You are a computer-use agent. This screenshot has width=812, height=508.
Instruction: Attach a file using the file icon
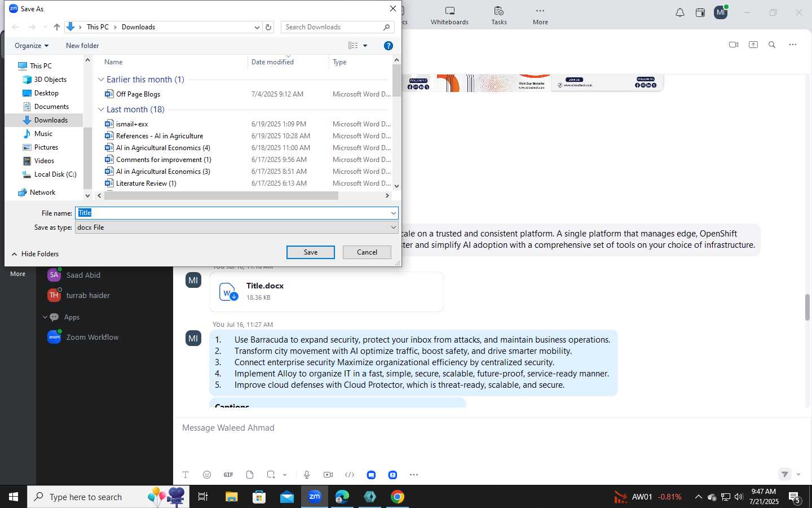(x=250, y=475)
